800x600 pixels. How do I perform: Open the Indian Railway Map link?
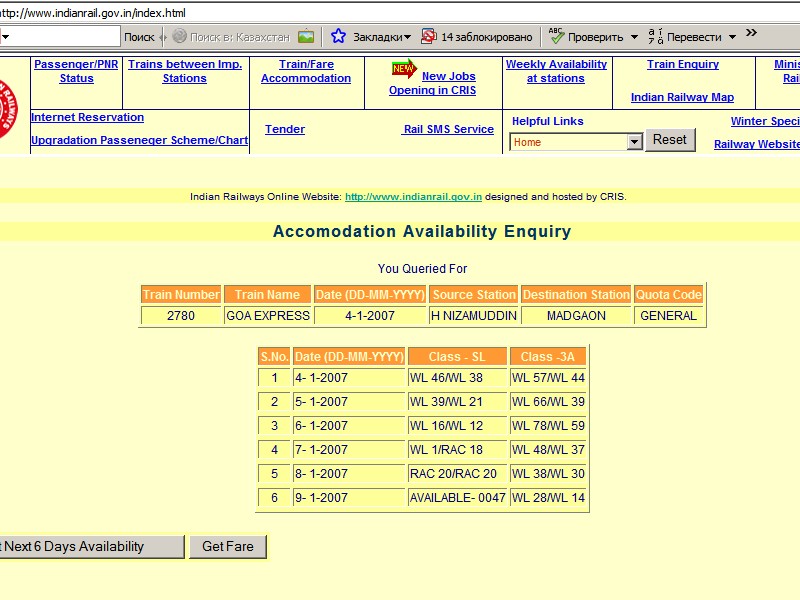tap(682, 98)
